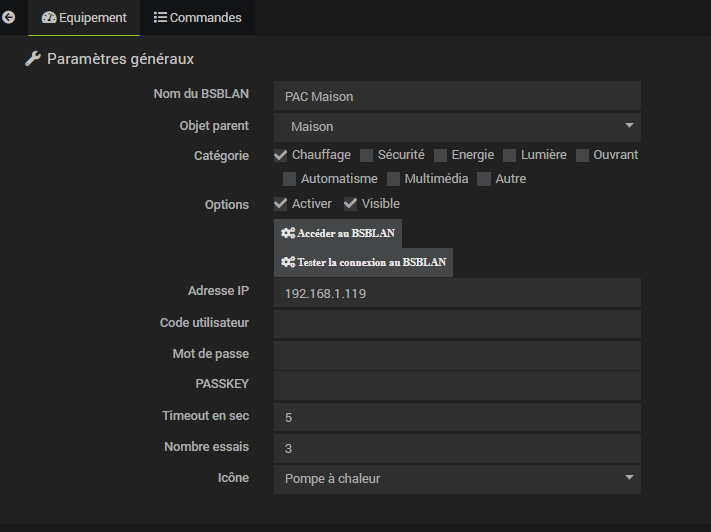
Task: Enable the Ouvrant category checkbox
Action: click(582, 155)
